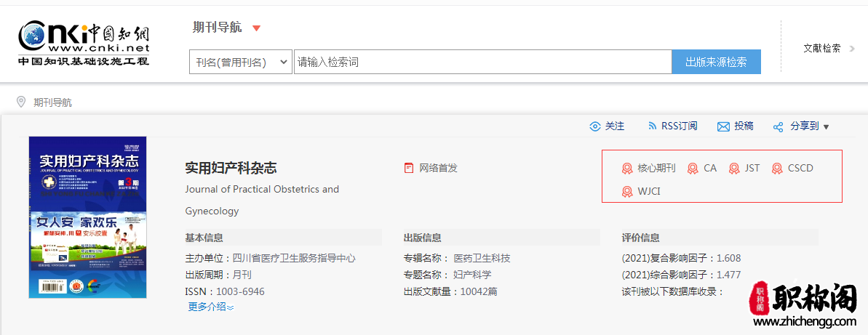Open the 期刊导航 red dropdown arrow
Screen dimensions: 868x335
click(256, 28)
